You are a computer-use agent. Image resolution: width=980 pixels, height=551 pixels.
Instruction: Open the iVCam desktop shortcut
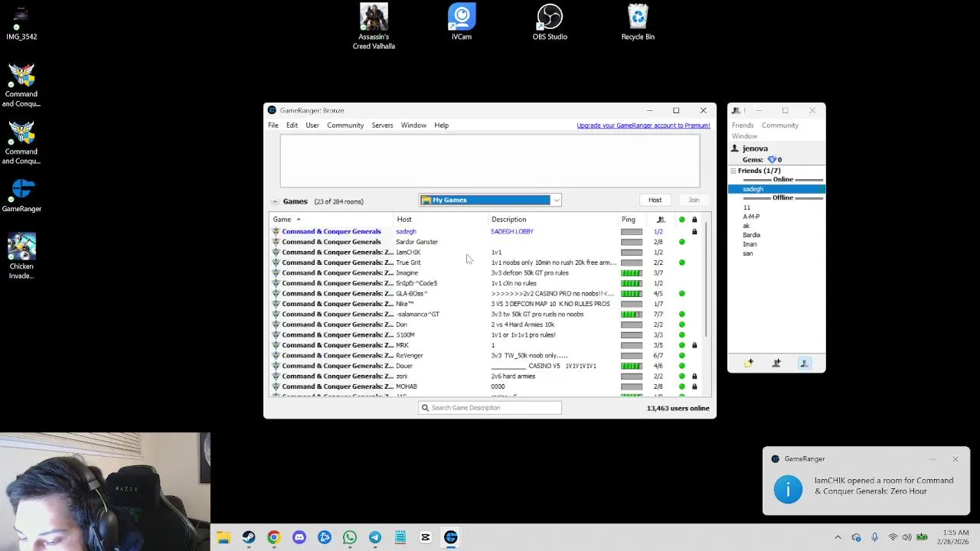coord(462,22)
